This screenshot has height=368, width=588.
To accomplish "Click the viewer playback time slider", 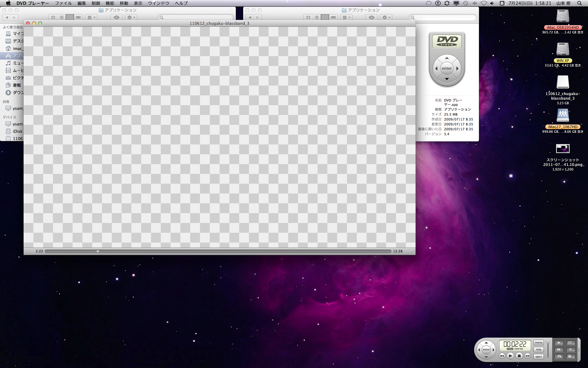I will coord(218,251).
